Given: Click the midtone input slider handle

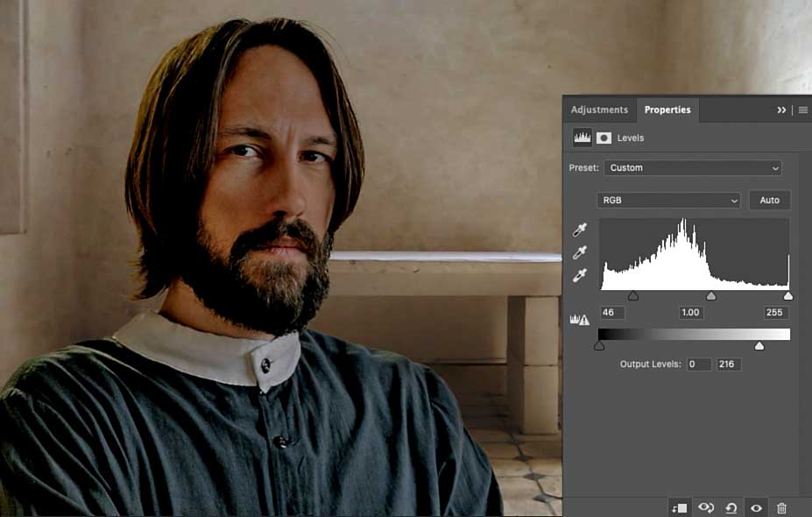Looking at the screenshot, I should (711, 296).
